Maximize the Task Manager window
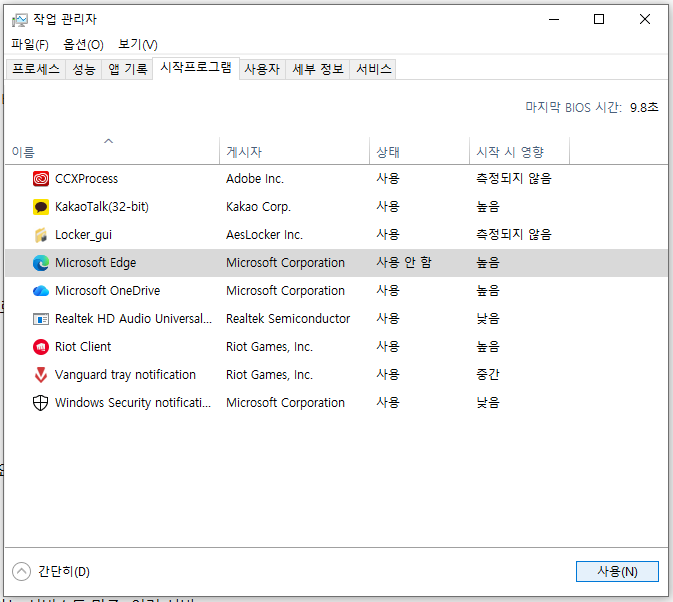Screen dimensions: 673x602 [599, 19]
